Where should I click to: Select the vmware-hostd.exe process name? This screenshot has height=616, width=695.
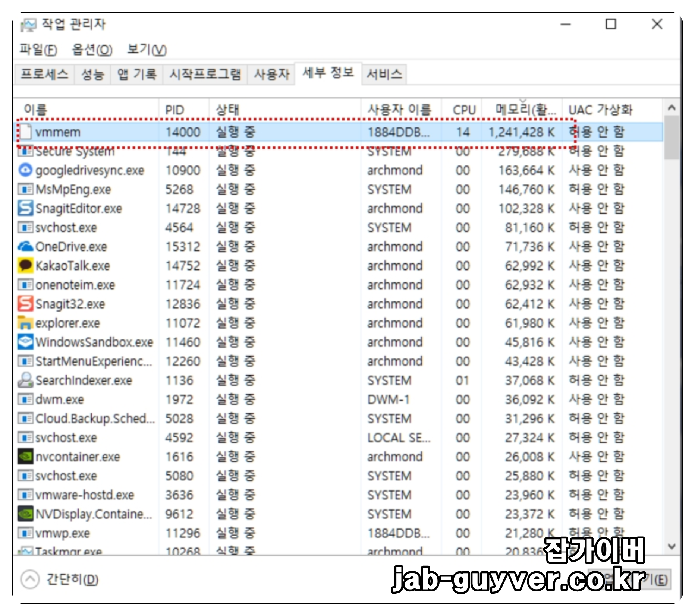click(x=85, y=495)
